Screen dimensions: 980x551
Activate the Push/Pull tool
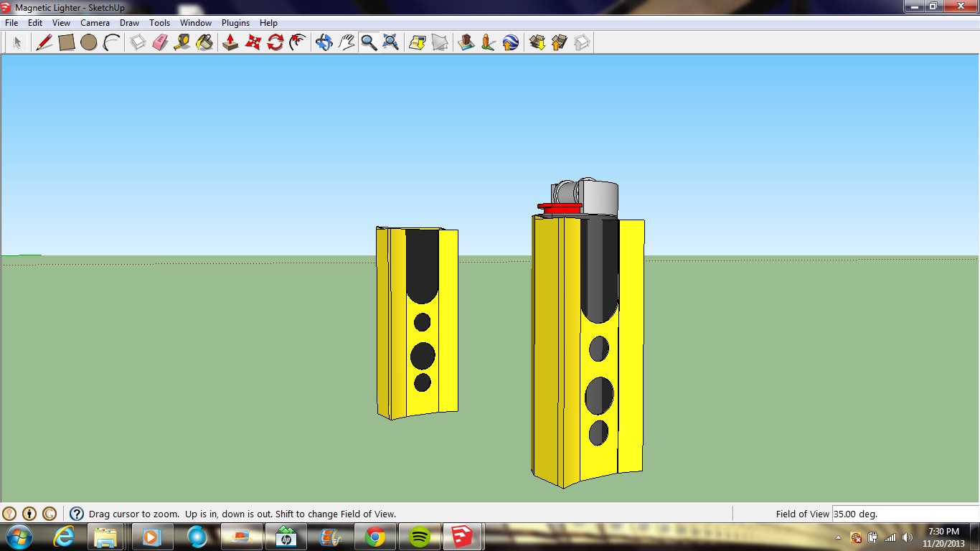coord(230,42)
